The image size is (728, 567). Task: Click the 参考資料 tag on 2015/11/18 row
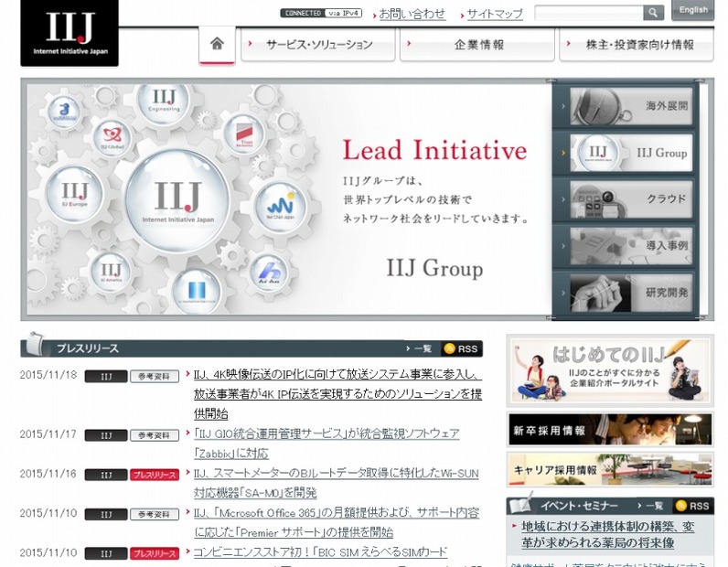(155, 376)
